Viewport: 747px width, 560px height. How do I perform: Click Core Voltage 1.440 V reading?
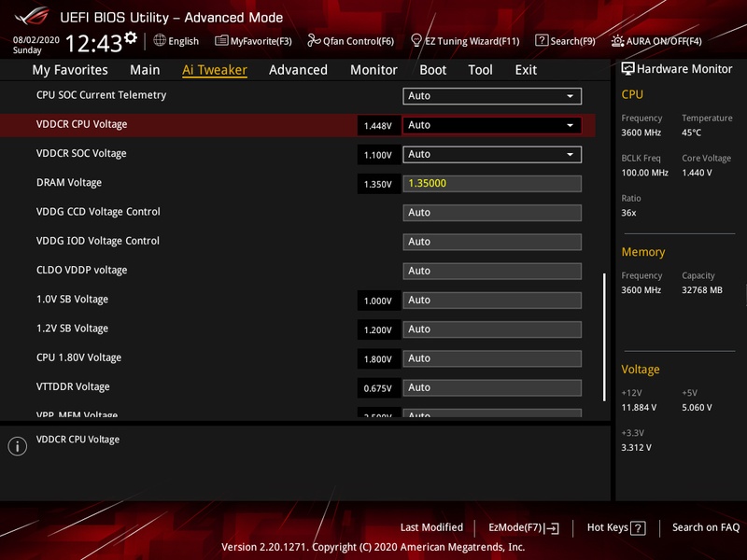(x=697, y=173)
